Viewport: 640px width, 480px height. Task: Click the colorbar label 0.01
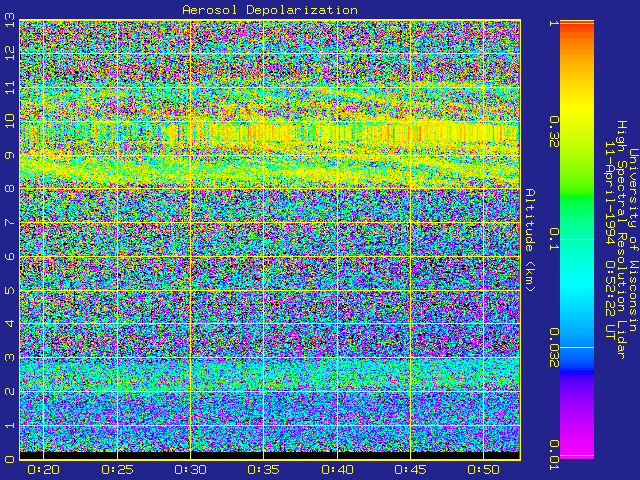pyautogui.click(x=554, y=455)
